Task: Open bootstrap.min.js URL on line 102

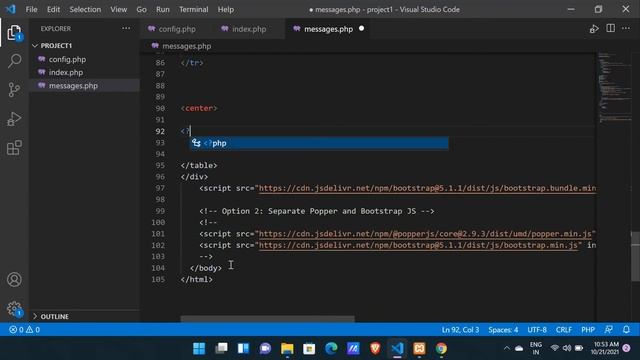Action: pos(418,245)
